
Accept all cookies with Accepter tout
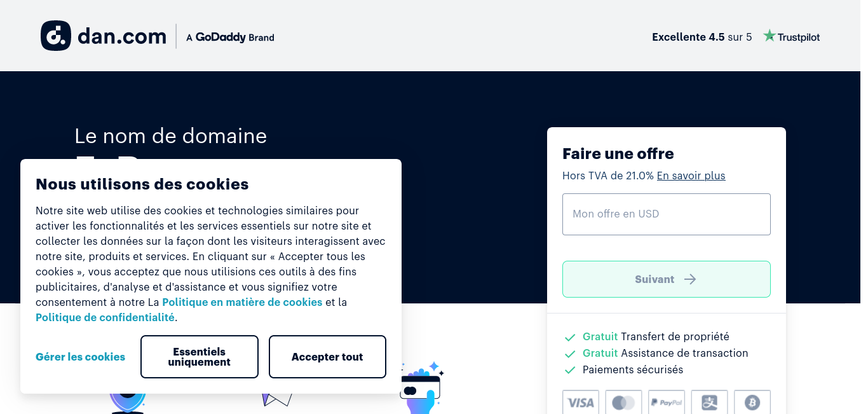click(x=327, y=357)
